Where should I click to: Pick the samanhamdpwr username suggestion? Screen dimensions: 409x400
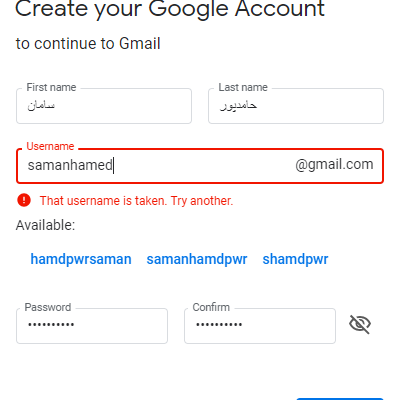pyautogui.click(x=197, y=259)
